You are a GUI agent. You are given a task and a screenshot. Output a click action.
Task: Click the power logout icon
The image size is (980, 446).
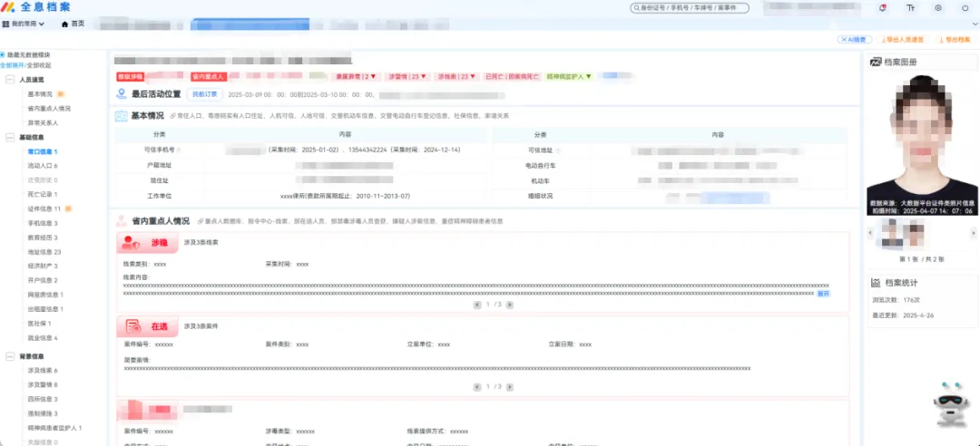965,8
